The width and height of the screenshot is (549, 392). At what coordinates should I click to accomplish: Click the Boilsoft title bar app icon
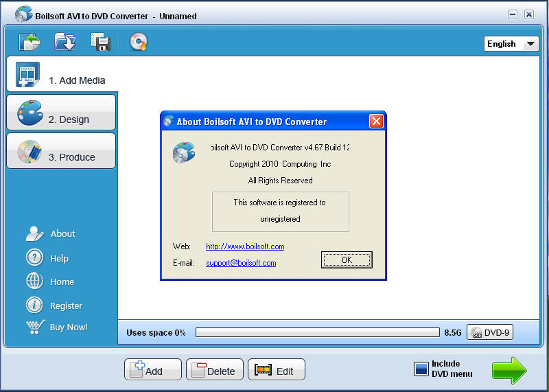(x=23, y=14)
